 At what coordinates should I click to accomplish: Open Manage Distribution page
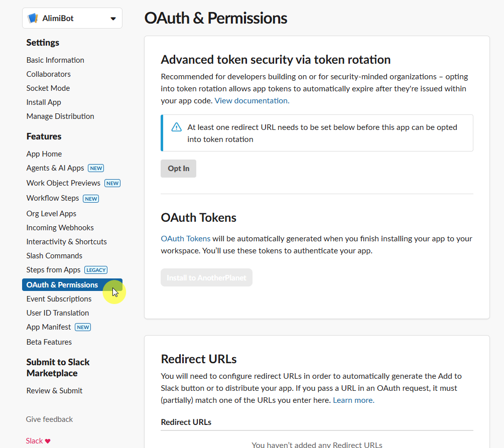(x=60, y=116)
